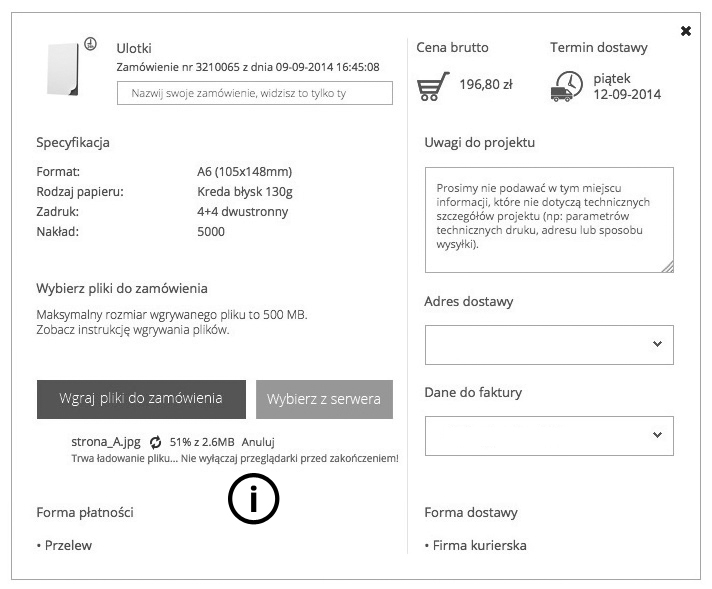The image size is (712, 589).
Task: Click into the Uwagi do projektu text area
Action: click(x=548, y=218)
